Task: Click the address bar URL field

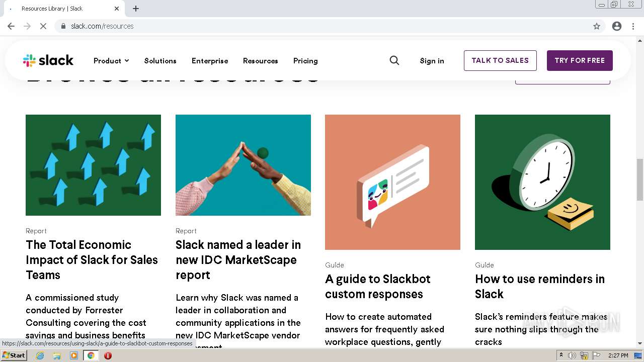Action: pyautogui.click(x=322, y=26)
